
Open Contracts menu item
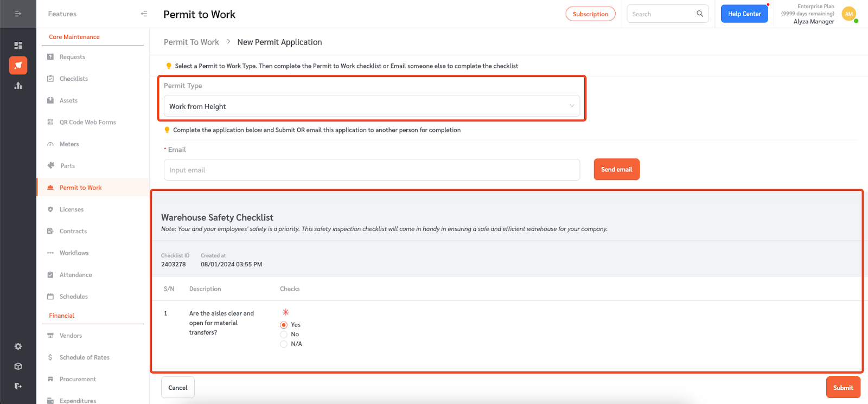[73, 230]
